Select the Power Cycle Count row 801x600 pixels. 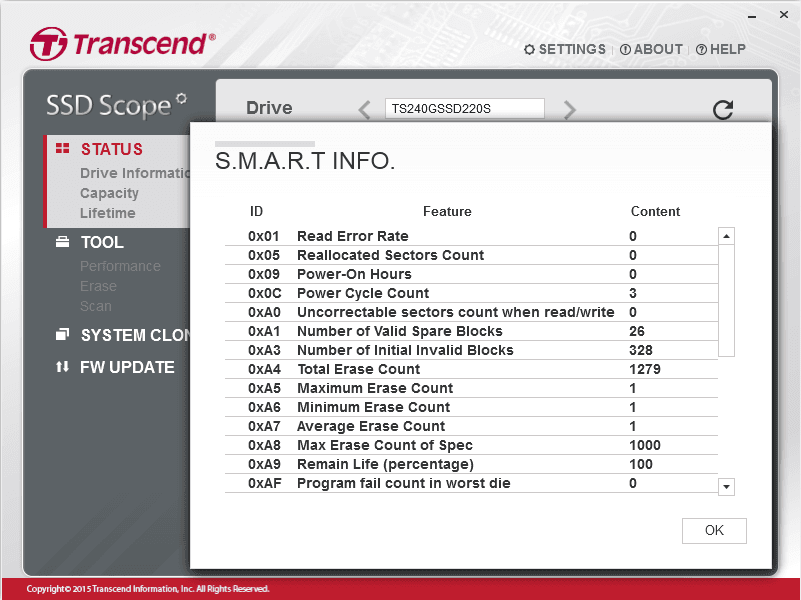click(471, 293)
